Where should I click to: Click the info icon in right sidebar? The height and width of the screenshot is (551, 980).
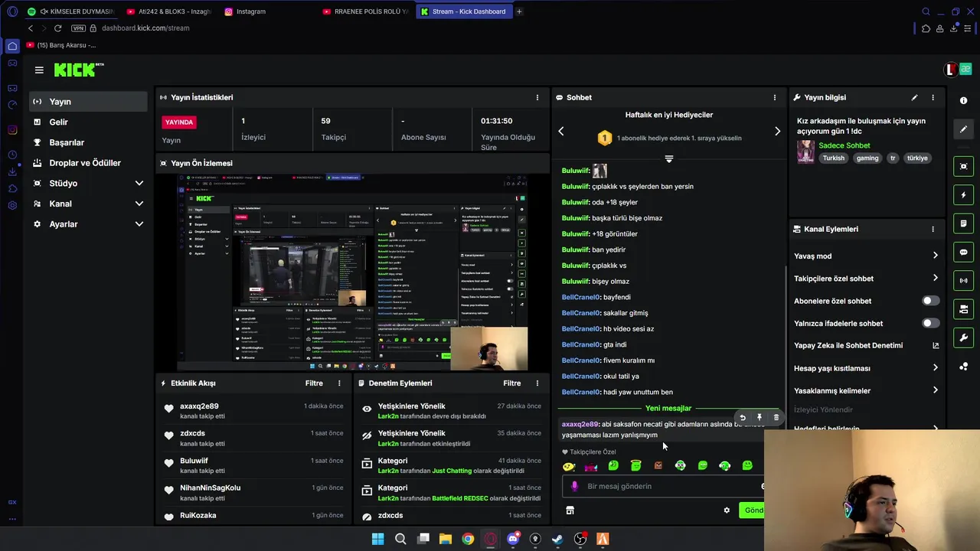click(x=963, y=101)
